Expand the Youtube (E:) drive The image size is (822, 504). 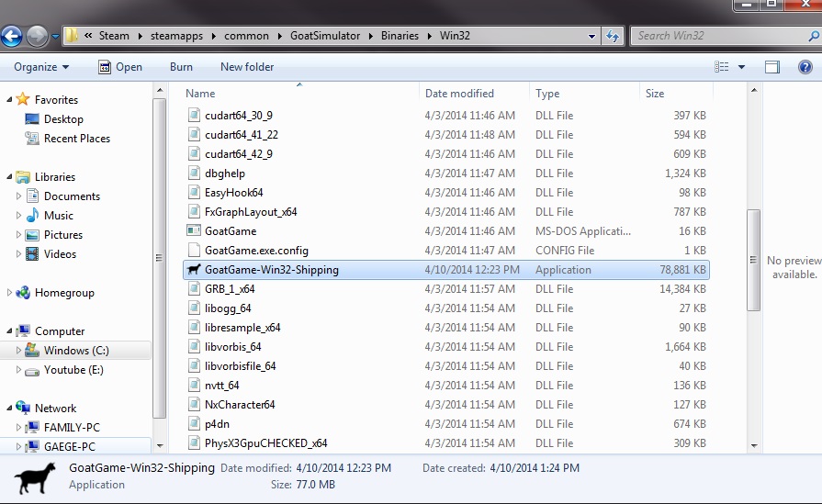[18, 369]
